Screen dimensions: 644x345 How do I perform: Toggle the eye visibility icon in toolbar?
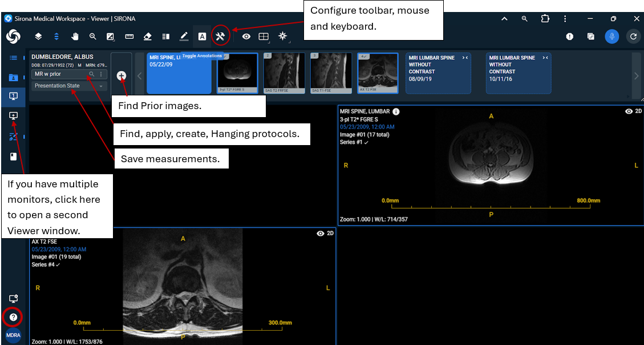coord(246,37)
